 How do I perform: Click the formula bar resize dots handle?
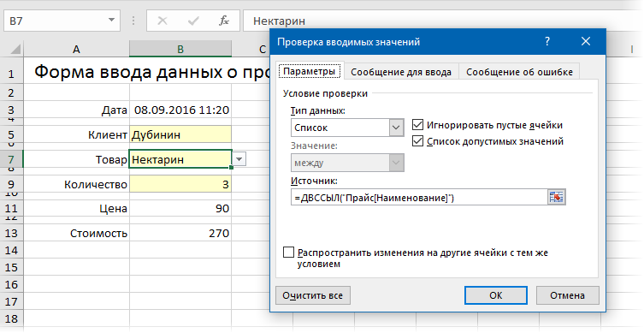(133, 21)
